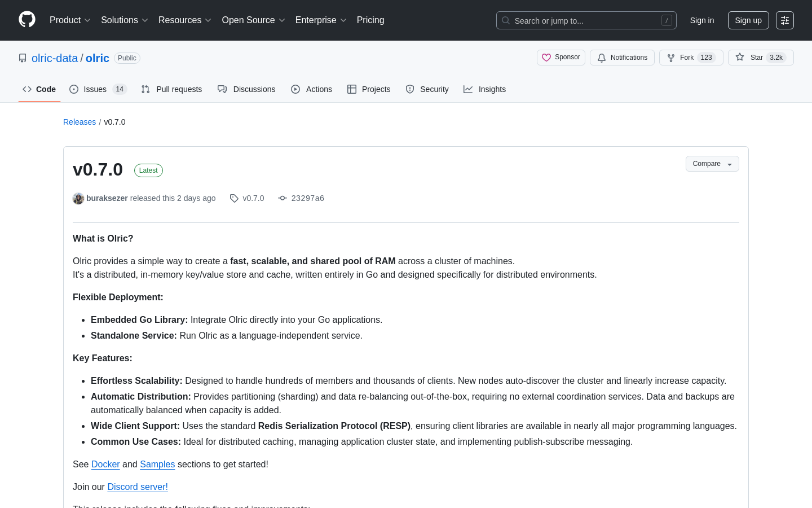Click the Notifications button label

click(x=629, y=58)
